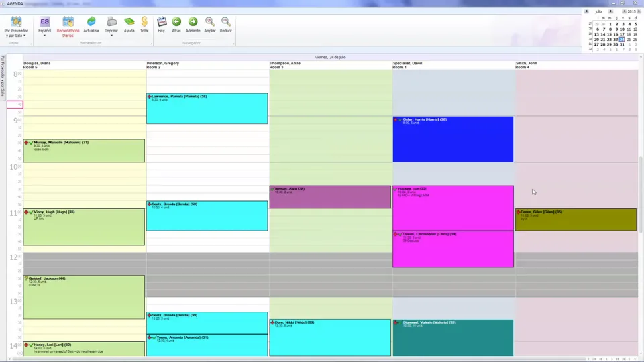Image resolution: width=644 pixels, height=362 pixels.
Task: Zoom in with Ampliar magnifier
Action: coord(210,25)
